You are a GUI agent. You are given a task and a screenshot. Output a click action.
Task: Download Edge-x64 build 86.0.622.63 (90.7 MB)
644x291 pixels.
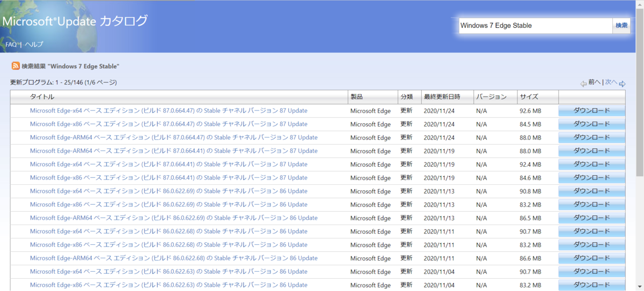point(592,272)
